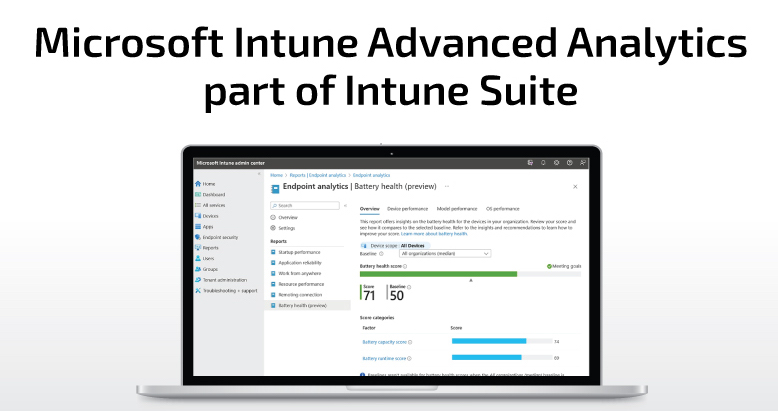Click the feedback icon in the header
This screenshot has width=778, height=411.
tap(583, 163)
